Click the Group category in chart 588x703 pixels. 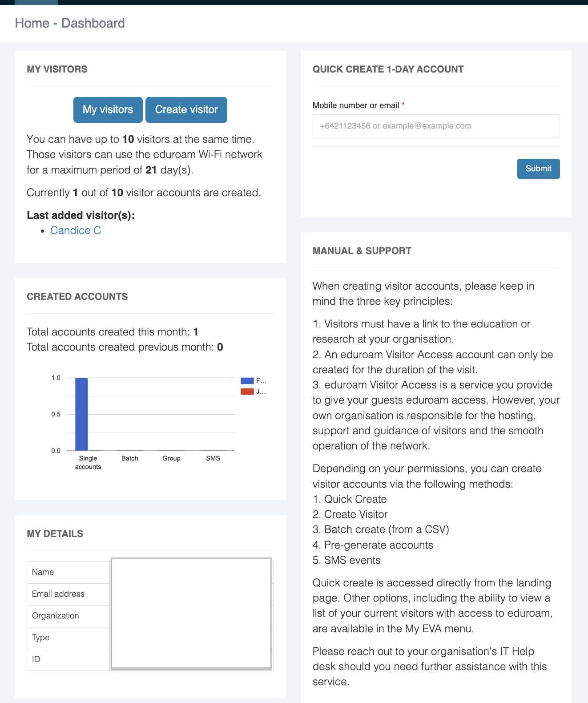[171, 458]
